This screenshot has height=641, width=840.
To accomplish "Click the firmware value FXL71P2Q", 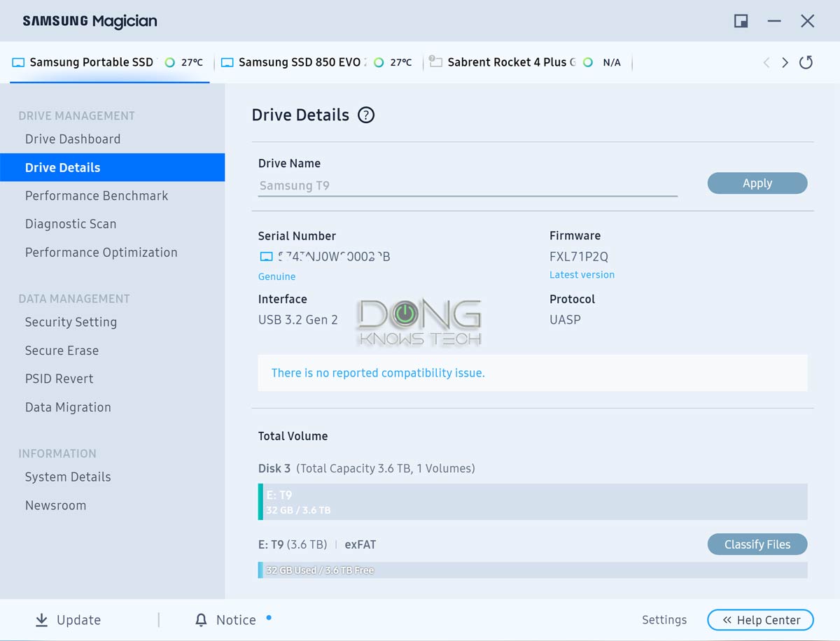I will (x=579, y=257).
